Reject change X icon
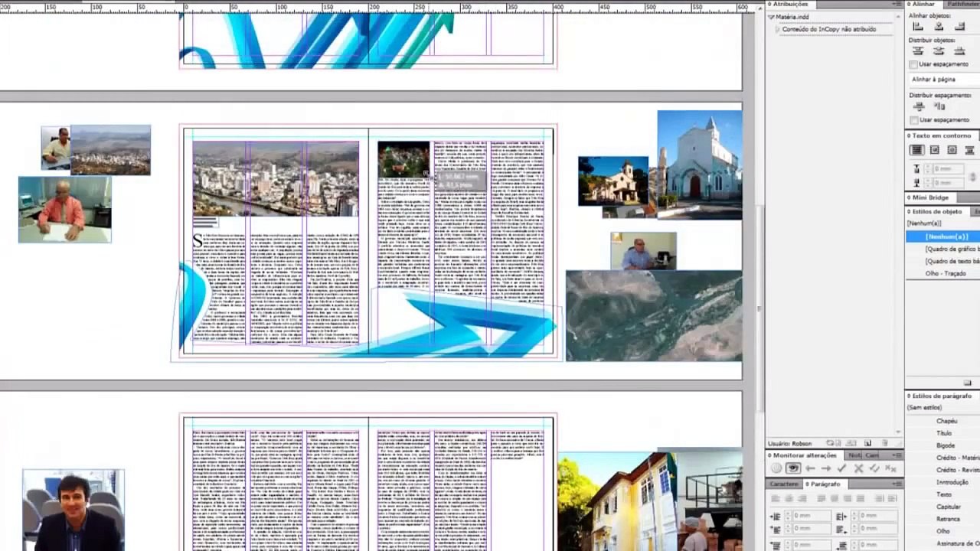Screen dimensions: 980x551 pyautogui.click(x=858, y=468)
